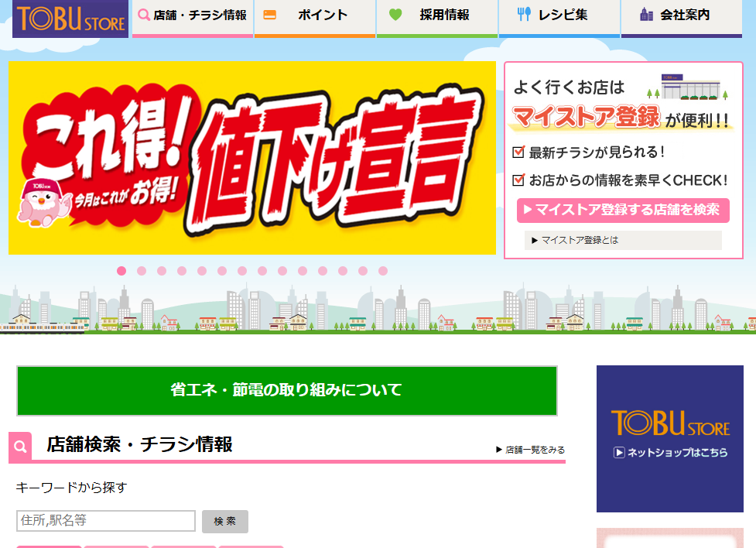Click the building icon beside 会社案内
This screenshot has width=756, height=548.
[x=646, y=15]
